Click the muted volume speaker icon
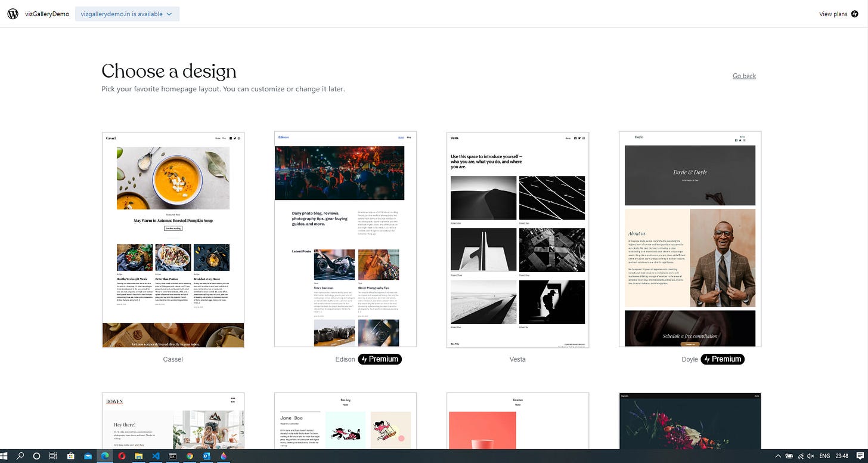 (x=811, y=456)
